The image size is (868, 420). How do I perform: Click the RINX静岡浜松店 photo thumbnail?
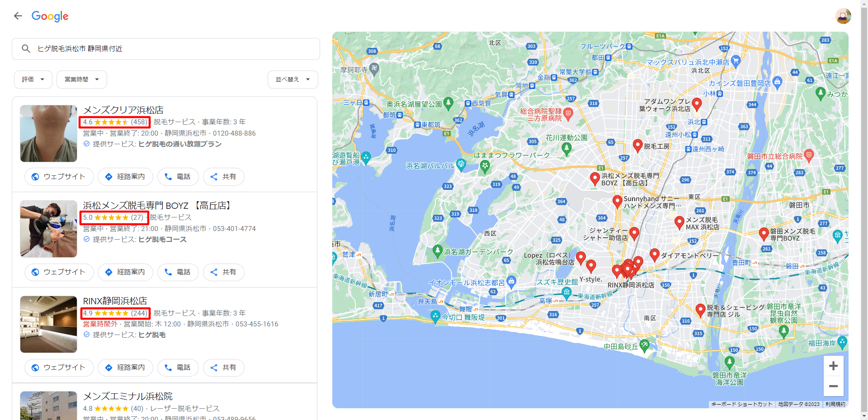click(x=48, y=324)
